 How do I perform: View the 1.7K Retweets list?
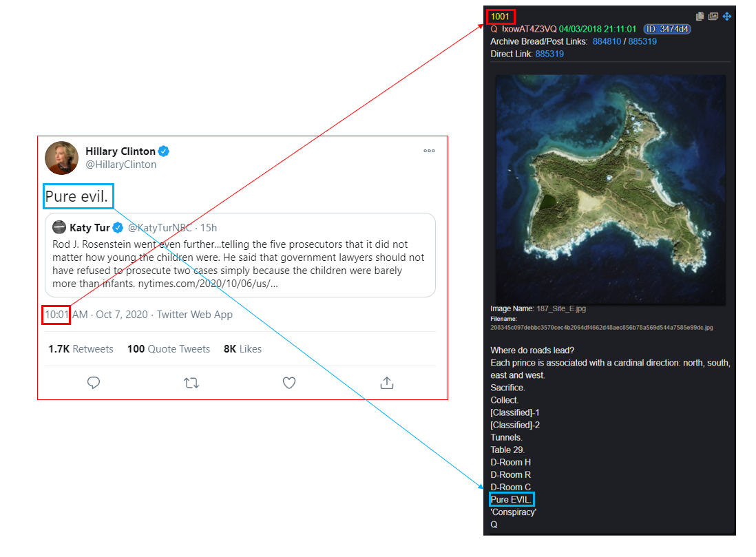pyautogui.click(x=81, y=348)
